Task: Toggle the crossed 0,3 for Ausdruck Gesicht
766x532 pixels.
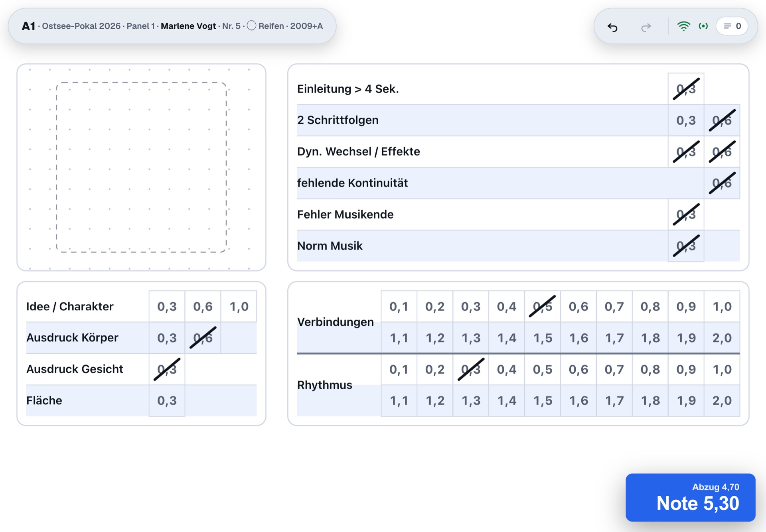Action: pyautogui.click(x=167, y=369)
